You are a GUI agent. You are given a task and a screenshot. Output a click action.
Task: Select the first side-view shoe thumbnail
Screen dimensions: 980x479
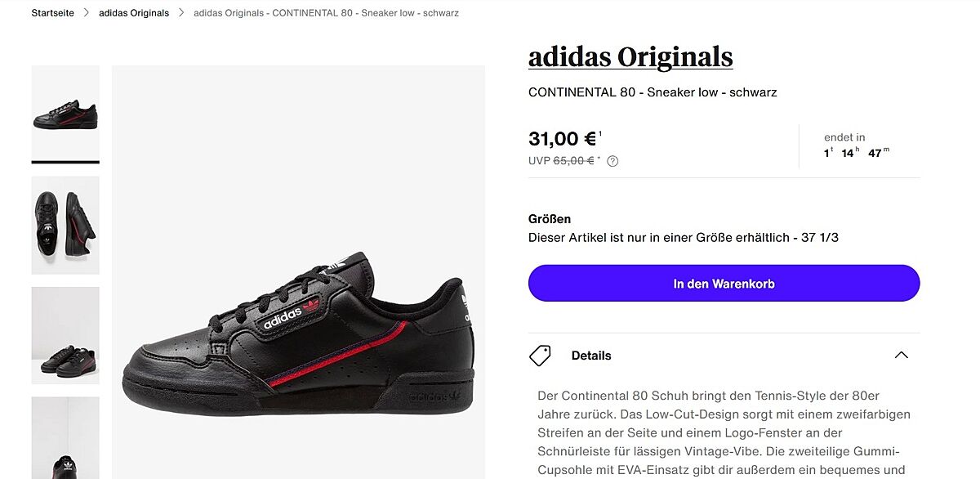point(65,114)
